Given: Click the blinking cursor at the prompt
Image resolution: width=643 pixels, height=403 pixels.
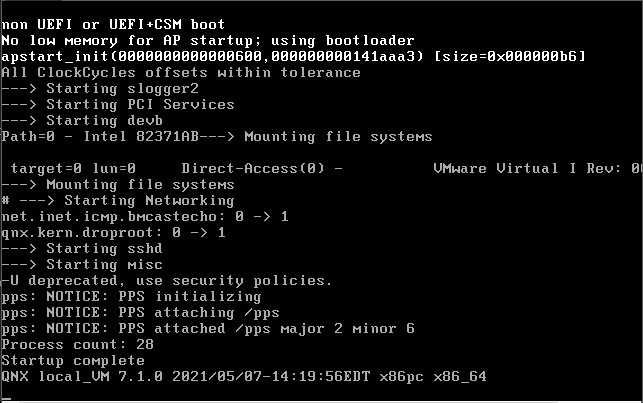Looking at the screenshot, I should [x=6, y=397].
